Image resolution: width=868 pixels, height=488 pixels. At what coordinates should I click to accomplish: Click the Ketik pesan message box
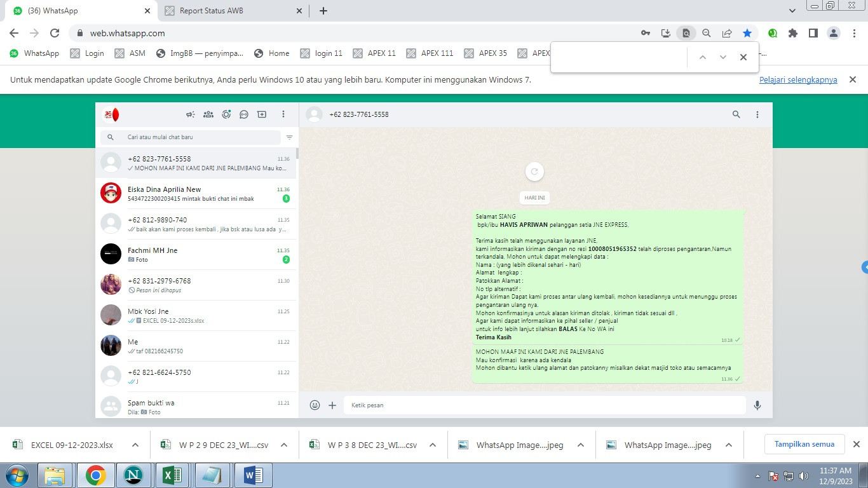coord(545,405)
